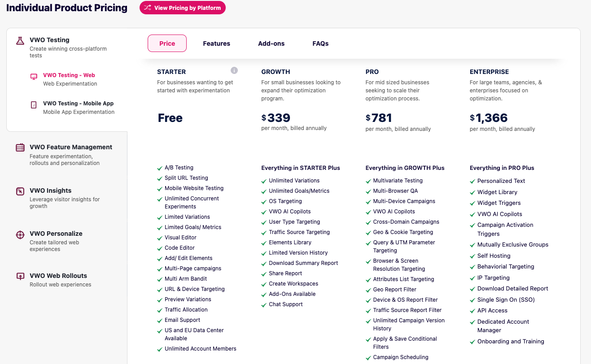The image size is (591, 364).
Task: Switch to the Features tab
Action: (x=216, y=43)
